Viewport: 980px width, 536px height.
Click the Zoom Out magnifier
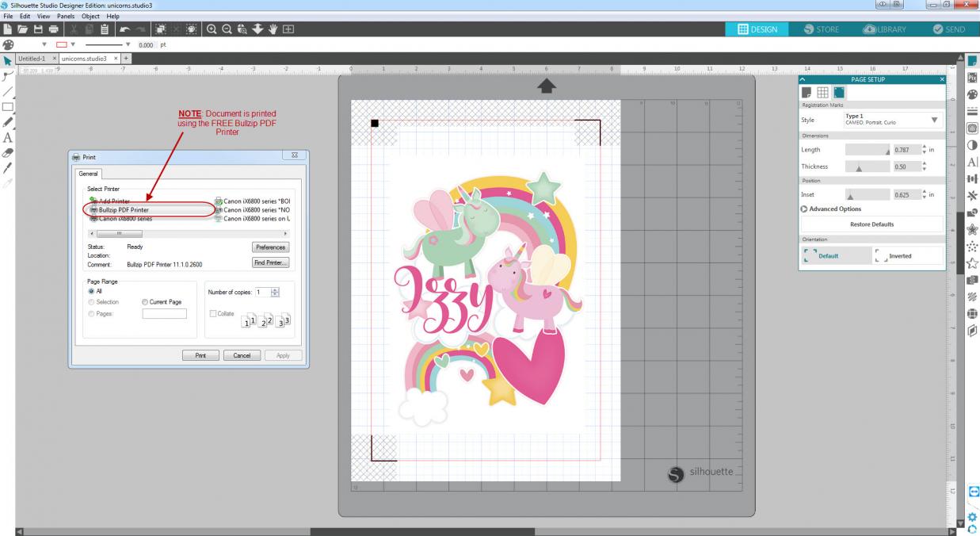click(227, 29)
